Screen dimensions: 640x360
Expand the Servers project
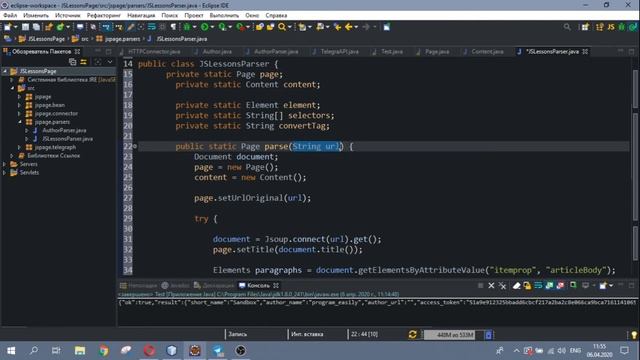click(x=4, y=164)
